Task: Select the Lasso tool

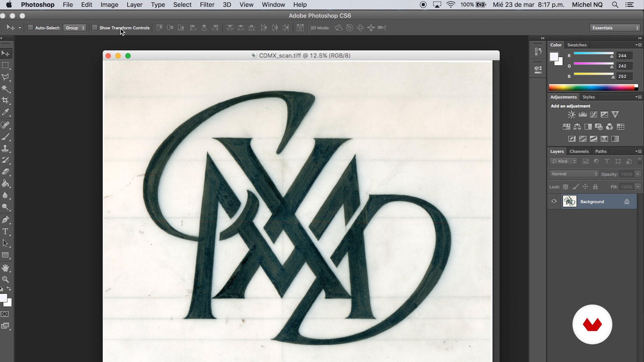Action: [x=5, y=77]
